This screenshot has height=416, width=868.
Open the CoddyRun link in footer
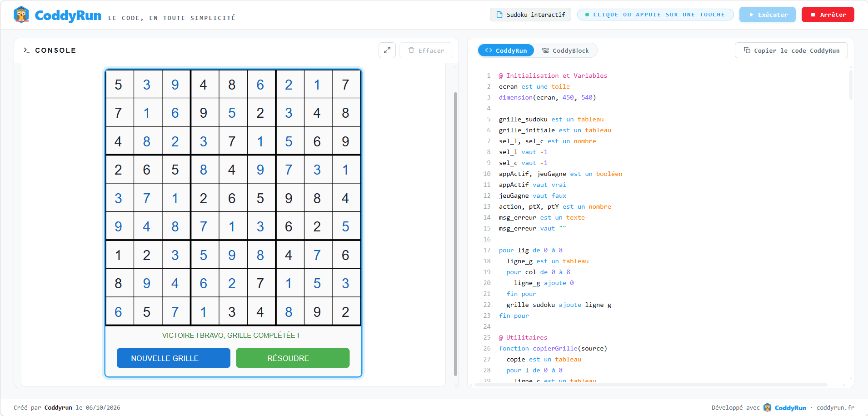[790, 408]
